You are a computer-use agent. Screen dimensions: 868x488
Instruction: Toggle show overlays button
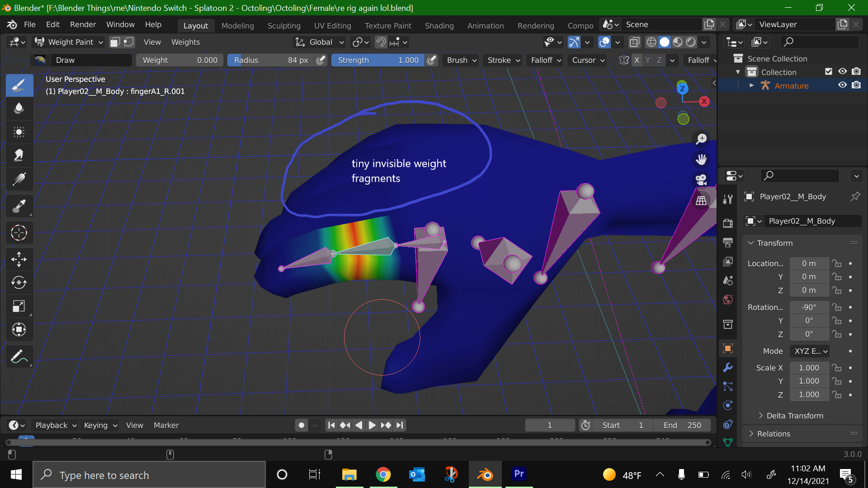click(604, 42)
